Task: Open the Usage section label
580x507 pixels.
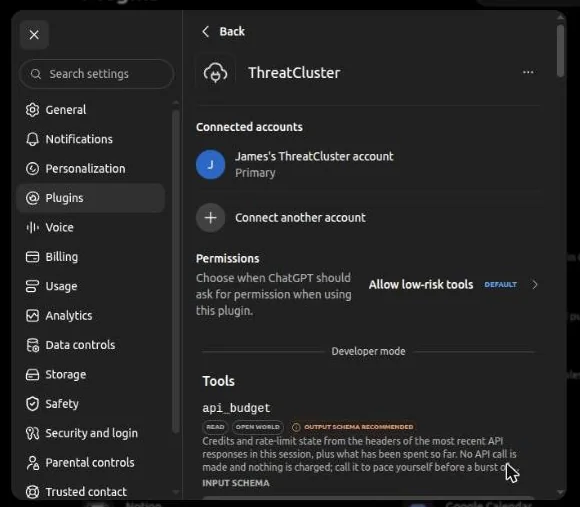Action: click(61, 286)
